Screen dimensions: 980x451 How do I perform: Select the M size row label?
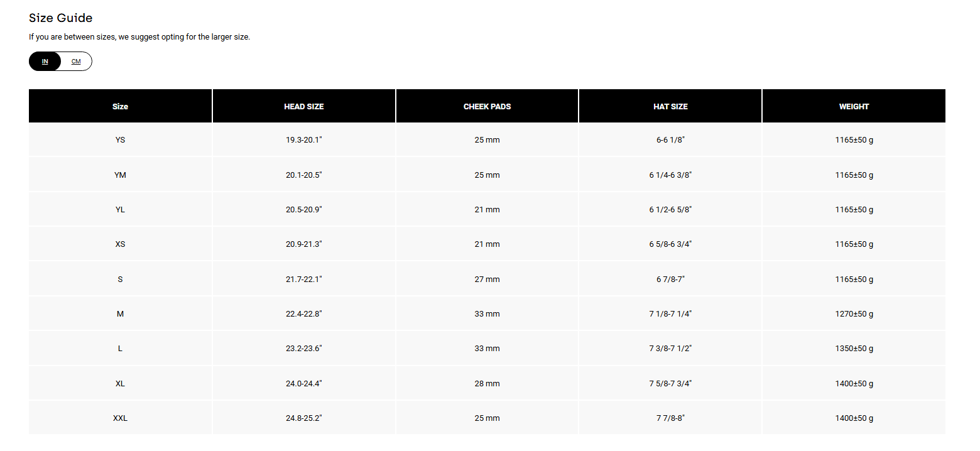[x=120, y=314]
